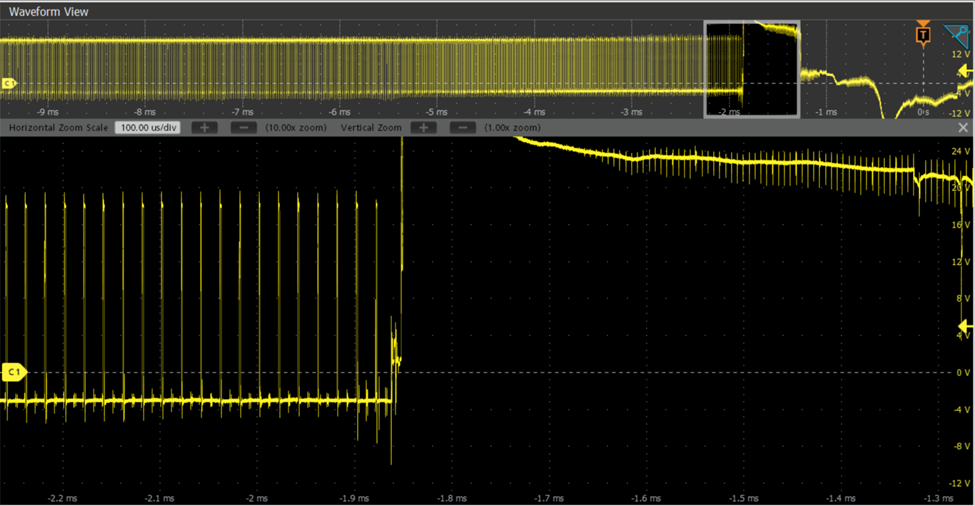Click the trigger level arrow in overview

[965, 71]
